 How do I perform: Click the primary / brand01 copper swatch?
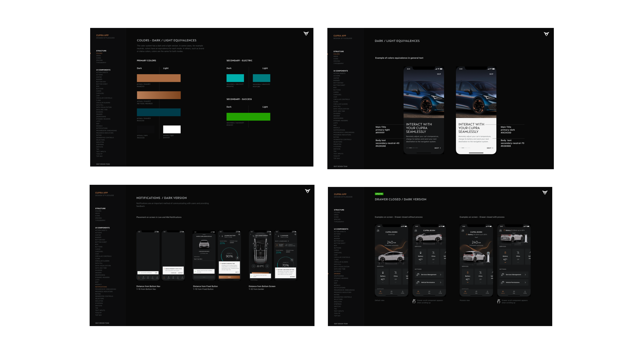click(x=159, y=78)
